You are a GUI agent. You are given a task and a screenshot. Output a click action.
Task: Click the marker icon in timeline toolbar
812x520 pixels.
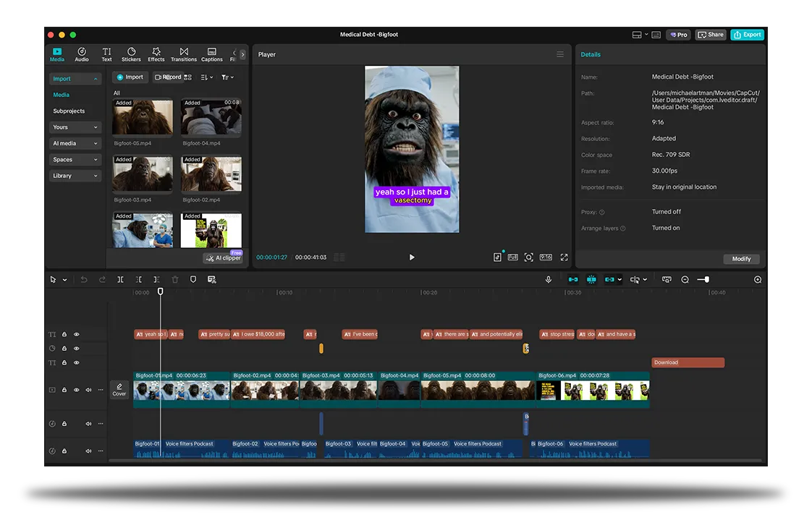[193, 279]
